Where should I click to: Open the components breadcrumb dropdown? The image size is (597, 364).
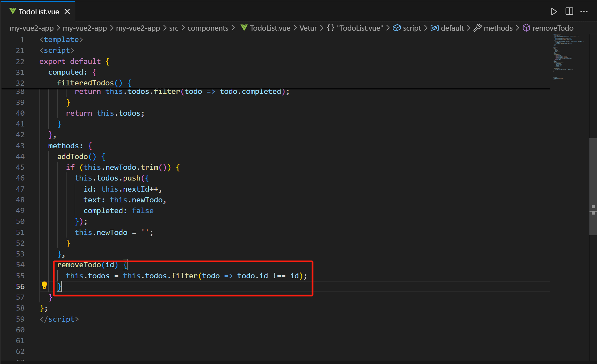coord(207,28)
